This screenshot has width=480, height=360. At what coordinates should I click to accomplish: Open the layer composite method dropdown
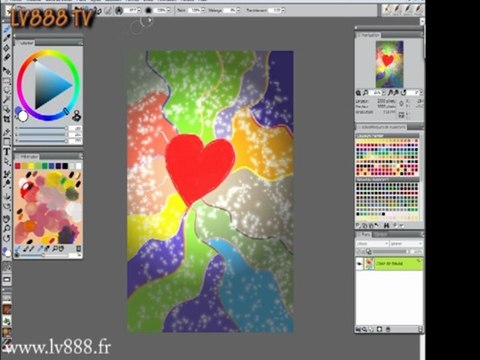click(x=372, y=244)
